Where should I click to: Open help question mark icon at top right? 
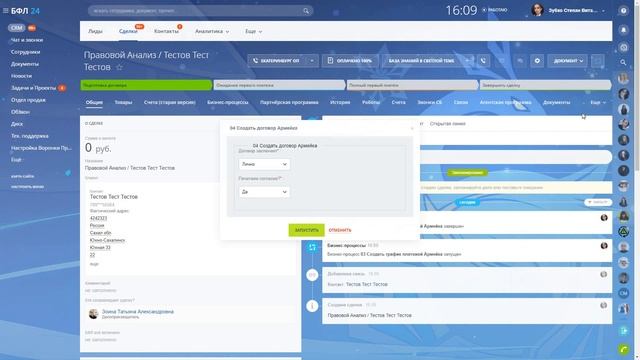(623, 11)
